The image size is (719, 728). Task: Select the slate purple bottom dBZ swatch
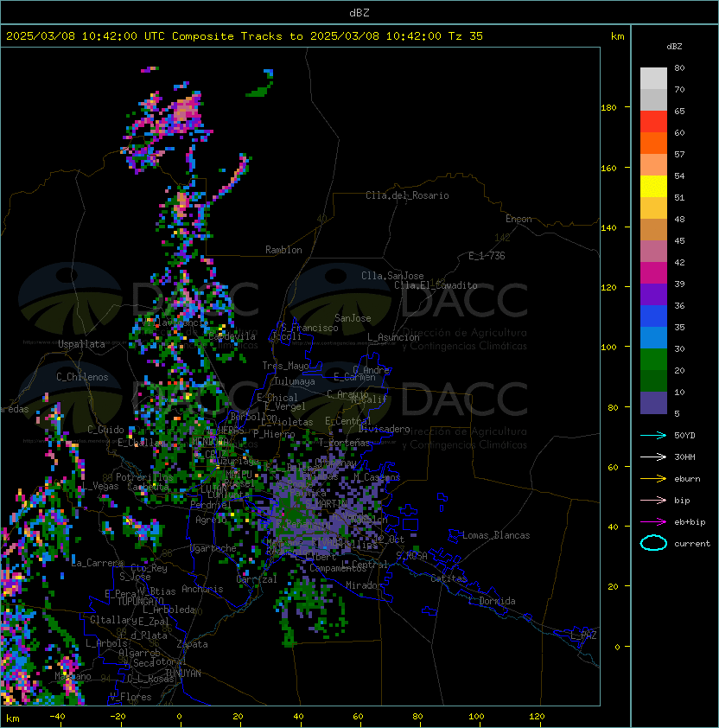click(x=653, y=403)
